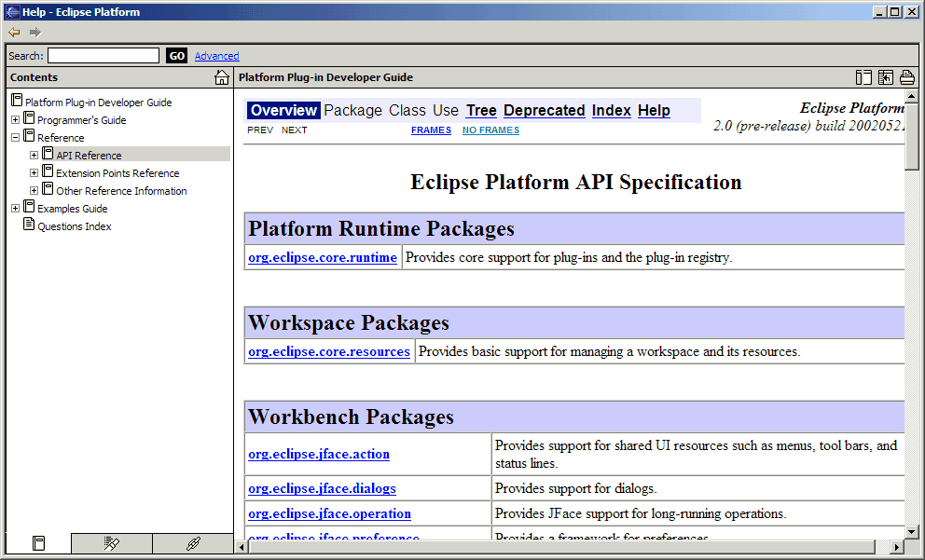The width and height of the screenshot is (925, 560).
Task: Switch to the Links tab icon
Action: pyautogui.click(x=193, y=543)
